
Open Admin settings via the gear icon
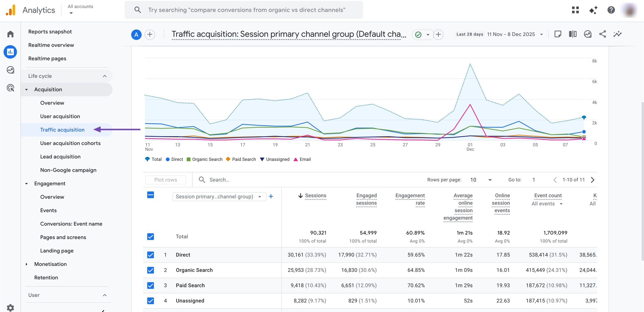tap(11, 307)
